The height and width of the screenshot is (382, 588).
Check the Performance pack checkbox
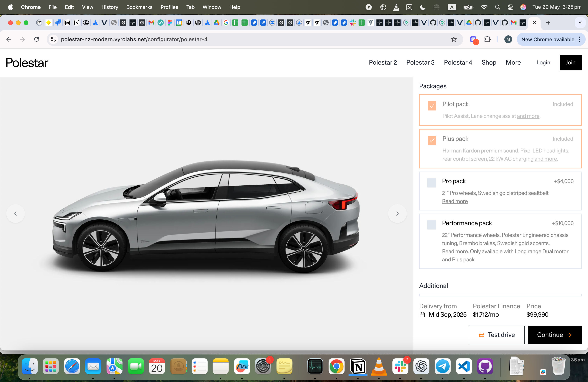(x=431, y=225)
